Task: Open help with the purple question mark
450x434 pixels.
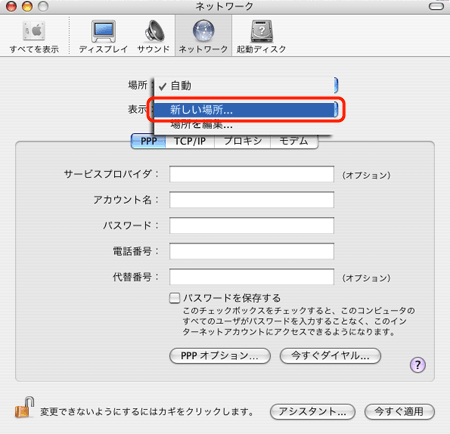Action: tap(418, 365)
